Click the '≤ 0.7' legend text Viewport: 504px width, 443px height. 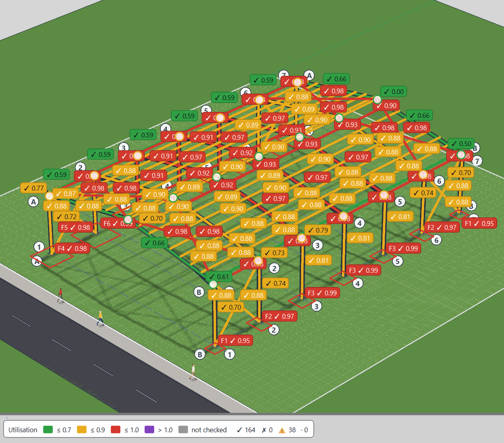pos(64,430)
